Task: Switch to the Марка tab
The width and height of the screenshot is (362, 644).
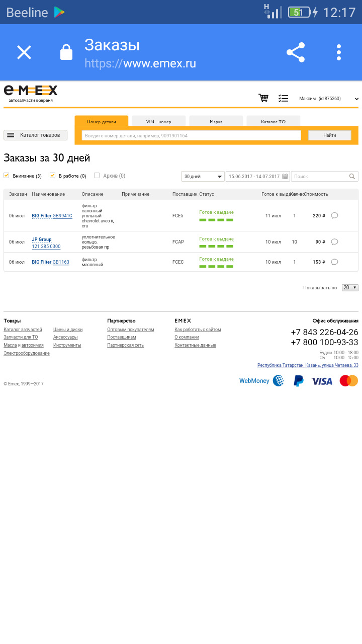Action: pos(216,121)
